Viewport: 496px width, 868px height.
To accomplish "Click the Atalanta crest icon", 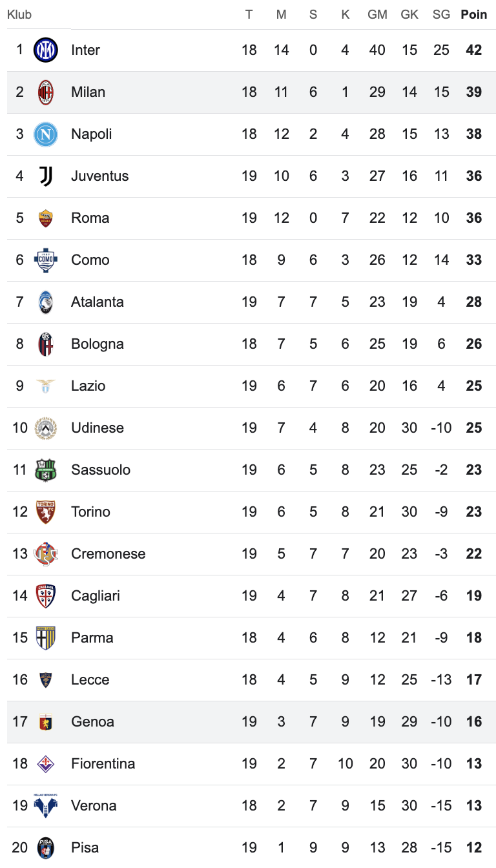I will (46, 302).
